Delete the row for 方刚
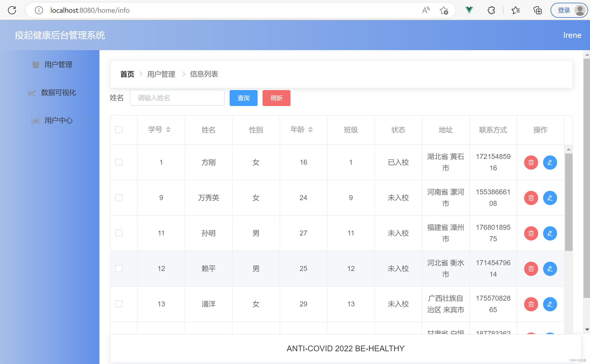Image resolution: width=590 pixels, height=364 pixels. (x=531, y=162)
